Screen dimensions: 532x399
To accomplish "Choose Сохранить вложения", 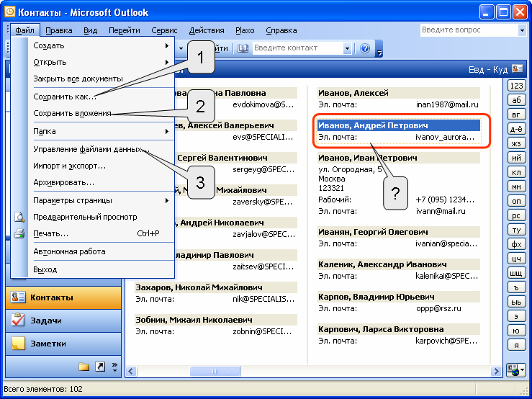I will tap(101, 113).
